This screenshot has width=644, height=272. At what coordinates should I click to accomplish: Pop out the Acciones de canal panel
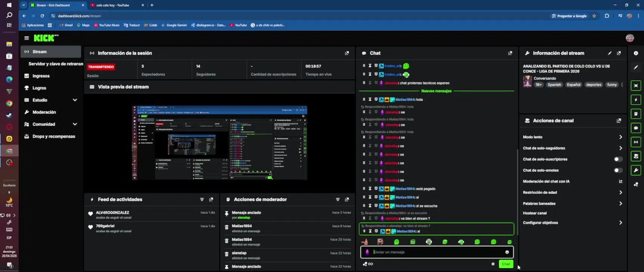619,121
